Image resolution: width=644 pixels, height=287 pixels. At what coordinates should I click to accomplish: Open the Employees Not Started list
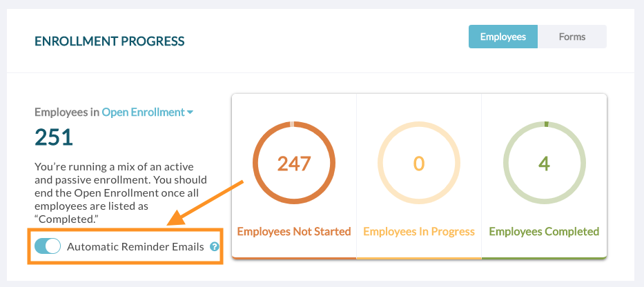point(294,231)
